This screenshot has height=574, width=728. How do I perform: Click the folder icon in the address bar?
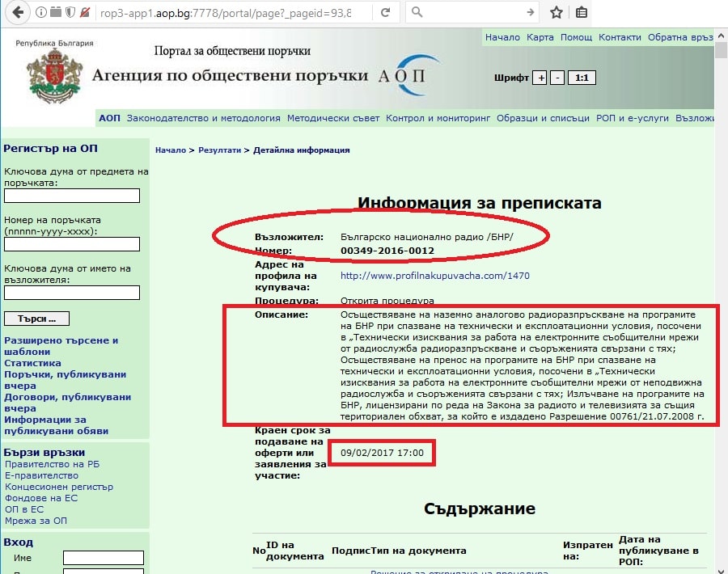[56, 12]
